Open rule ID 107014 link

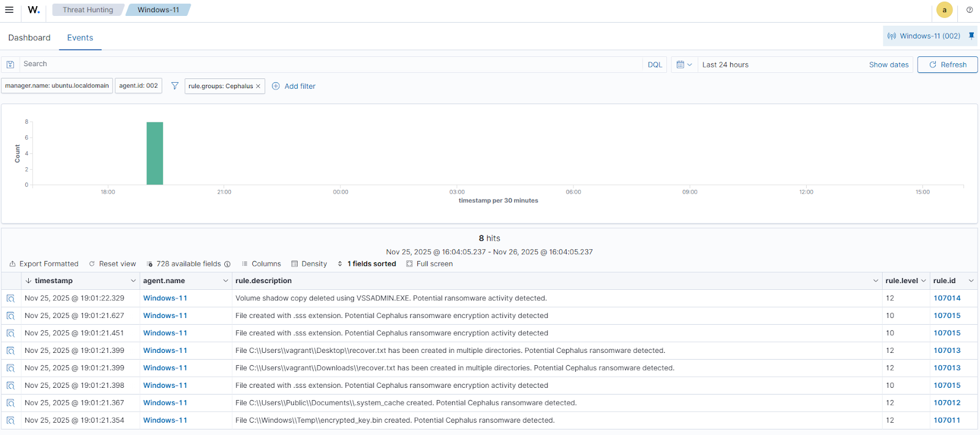click(947, 298)
